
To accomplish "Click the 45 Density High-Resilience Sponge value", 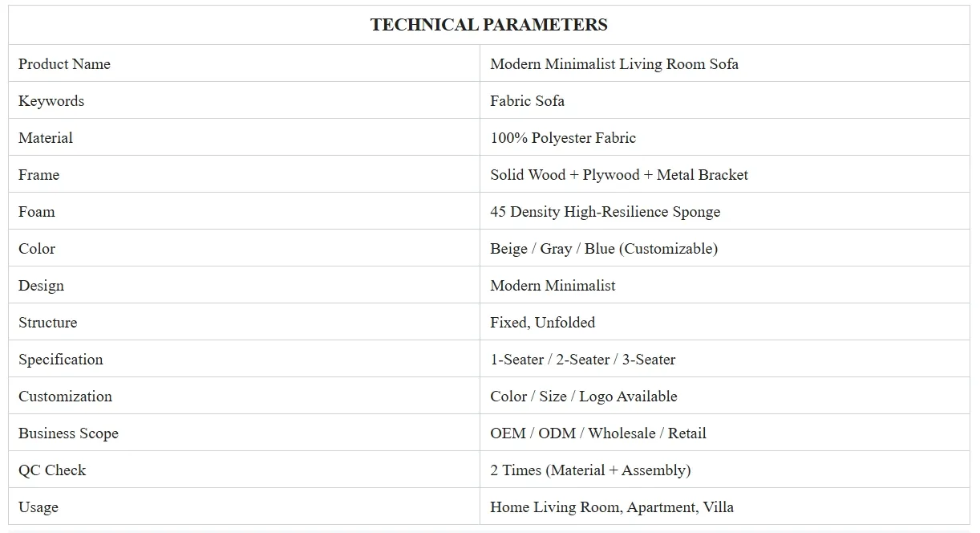I will (x=605, y=212).
